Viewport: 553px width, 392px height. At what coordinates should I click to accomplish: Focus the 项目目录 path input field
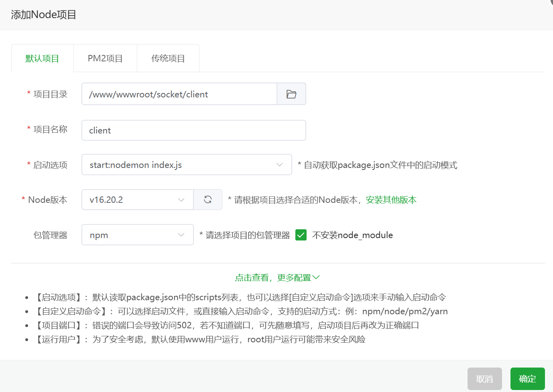pyautogui.click(x=179, y=94)
